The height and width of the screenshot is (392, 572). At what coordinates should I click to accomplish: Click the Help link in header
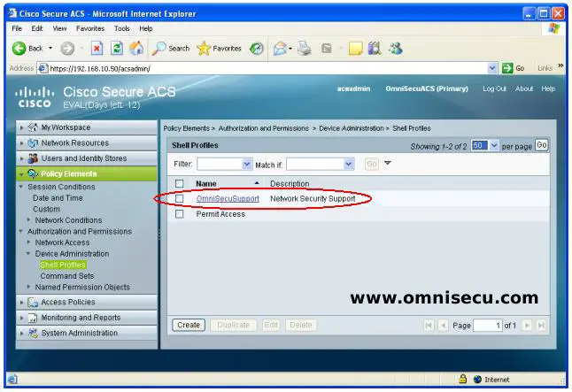[548, 88]
